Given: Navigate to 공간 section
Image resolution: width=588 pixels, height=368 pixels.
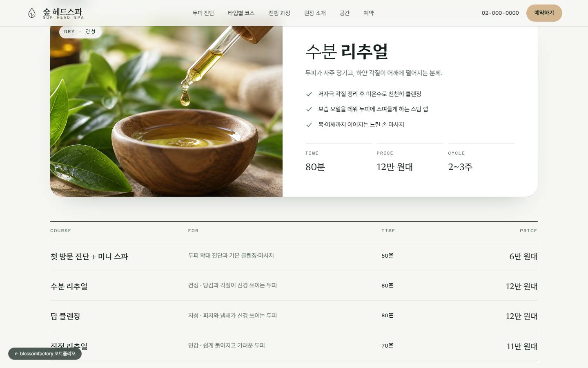Looking at the screenshot, I should pyautogui.click(x=345, y=13).
